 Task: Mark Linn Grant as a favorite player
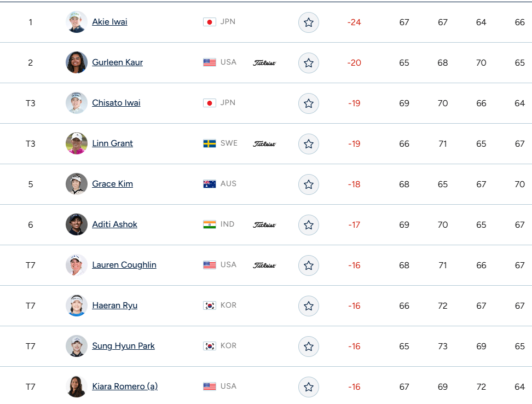pyautogui.click(x=308, y=144)
